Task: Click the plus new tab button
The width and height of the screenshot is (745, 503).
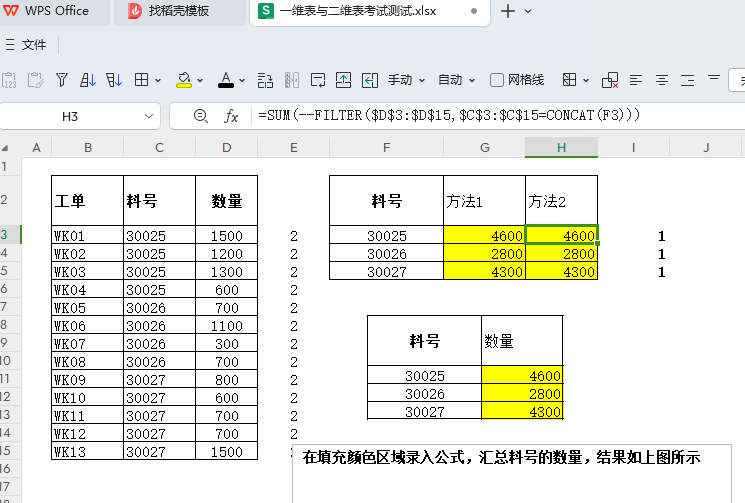Action: click(x=508, y=11)
